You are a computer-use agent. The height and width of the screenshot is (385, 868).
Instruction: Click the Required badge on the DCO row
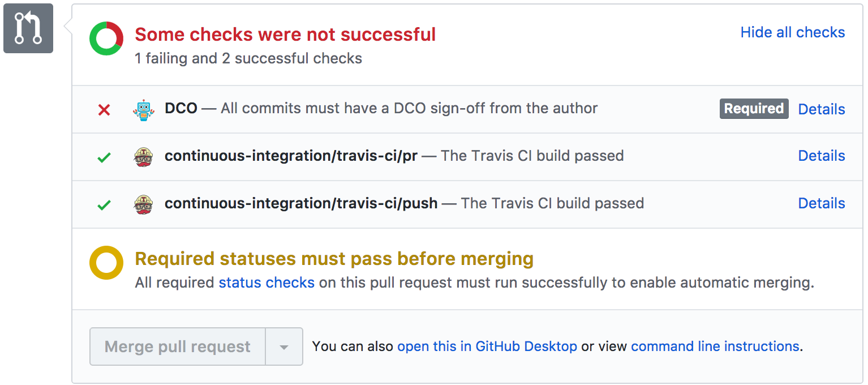(x=754, y=109)
